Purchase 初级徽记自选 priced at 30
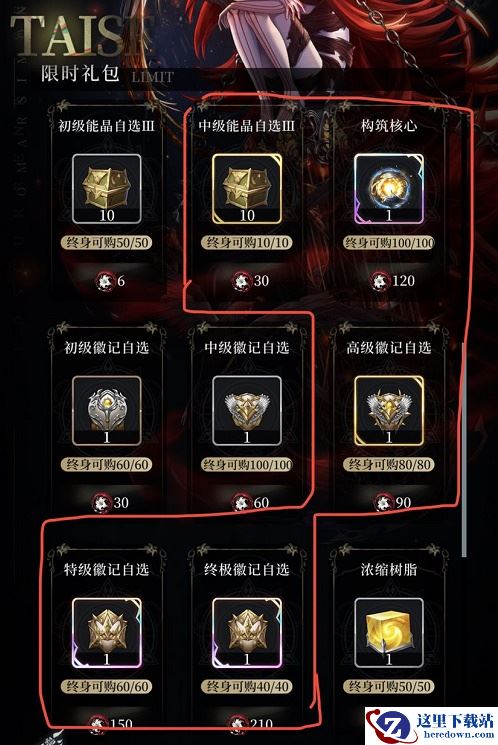 point(110,503)
